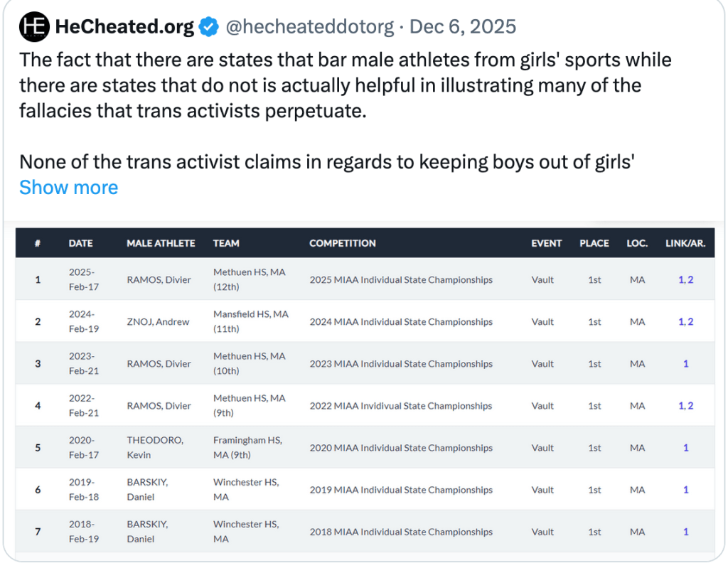This screenshot has width=728, height=563.
Task: Open link 2 in the 2022 championships row
Action: [x=690, y=405]
